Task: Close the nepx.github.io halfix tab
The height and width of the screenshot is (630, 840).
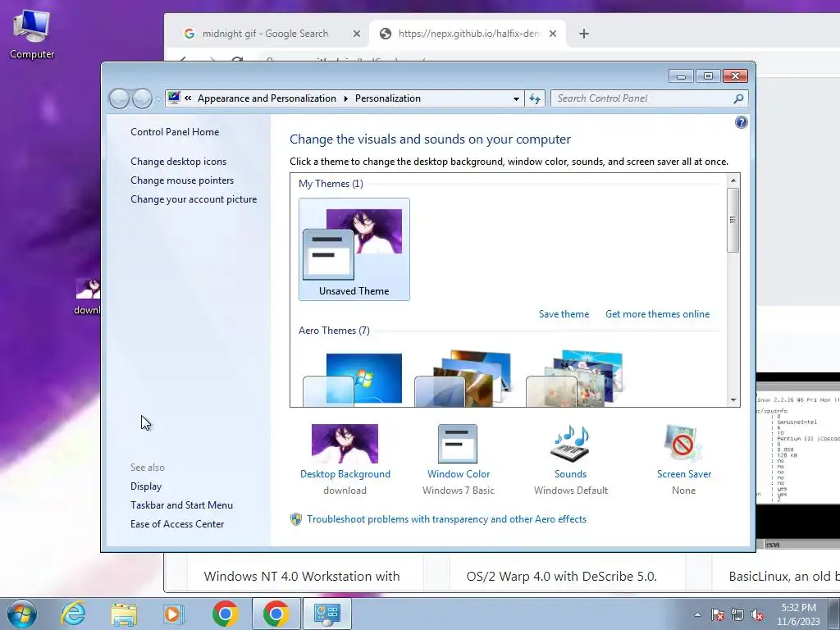Action: coord(553,34)
